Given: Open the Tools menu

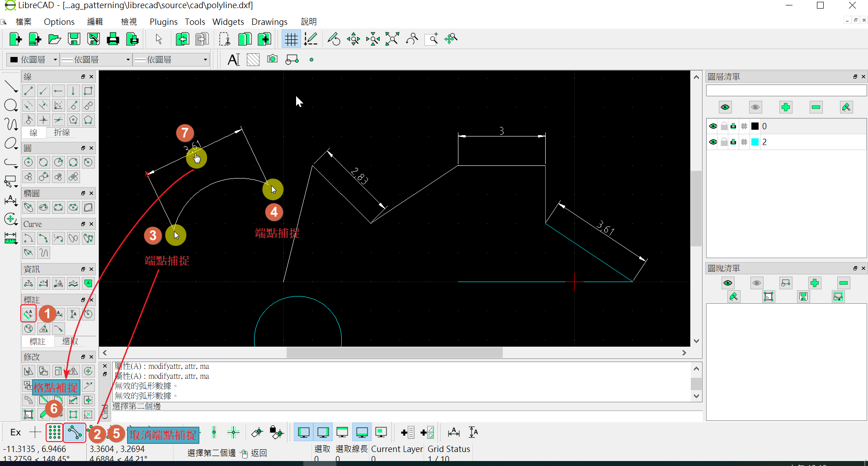Looking at the screenshot, I should click(x=195, y=22).
